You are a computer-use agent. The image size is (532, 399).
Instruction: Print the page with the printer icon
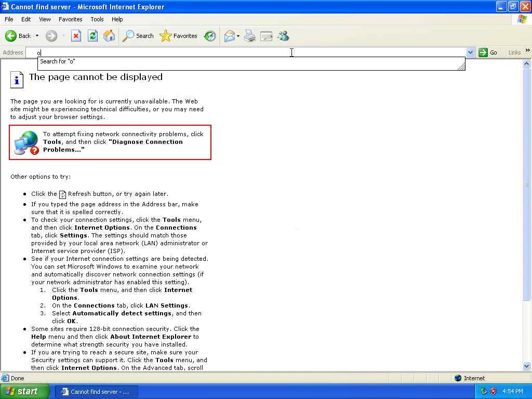coord(250,36)
